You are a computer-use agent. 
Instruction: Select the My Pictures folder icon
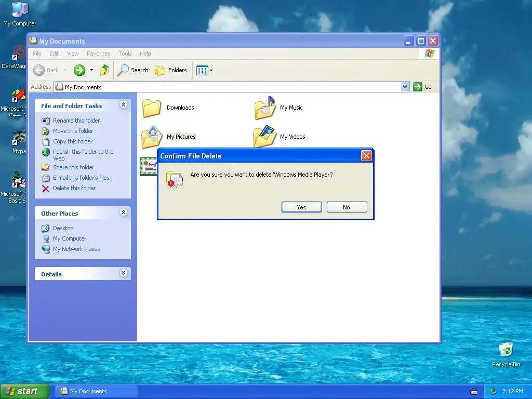point(152,137)
